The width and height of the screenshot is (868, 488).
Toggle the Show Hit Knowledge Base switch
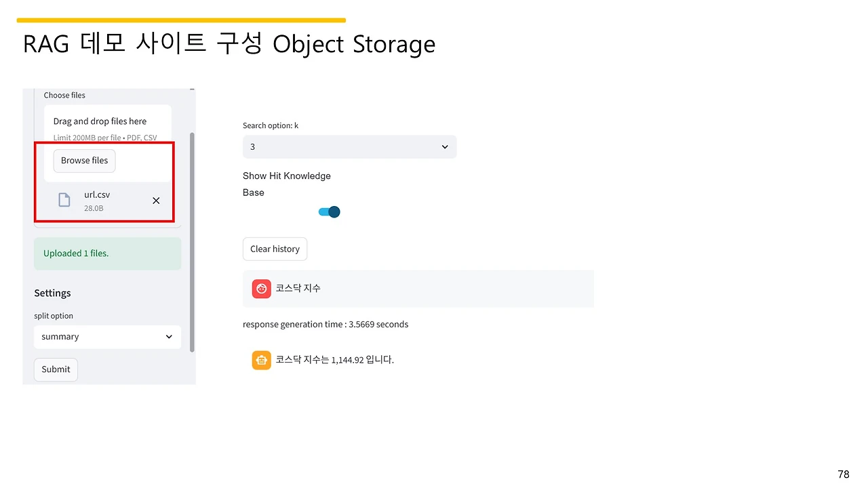point(329,212)
